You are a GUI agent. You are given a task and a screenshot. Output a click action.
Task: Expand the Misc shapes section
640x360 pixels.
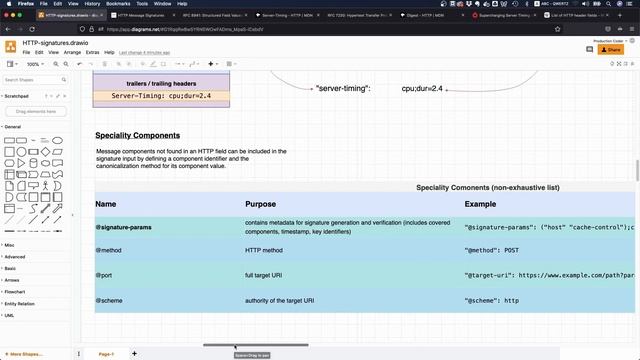tap(9, 245)
